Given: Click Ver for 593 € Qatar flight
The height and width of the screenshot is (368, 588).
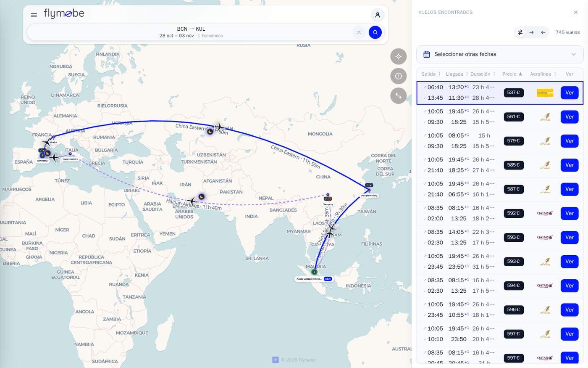Looking at the screenshot, I should pyautogui.click(x=570, y=238).
